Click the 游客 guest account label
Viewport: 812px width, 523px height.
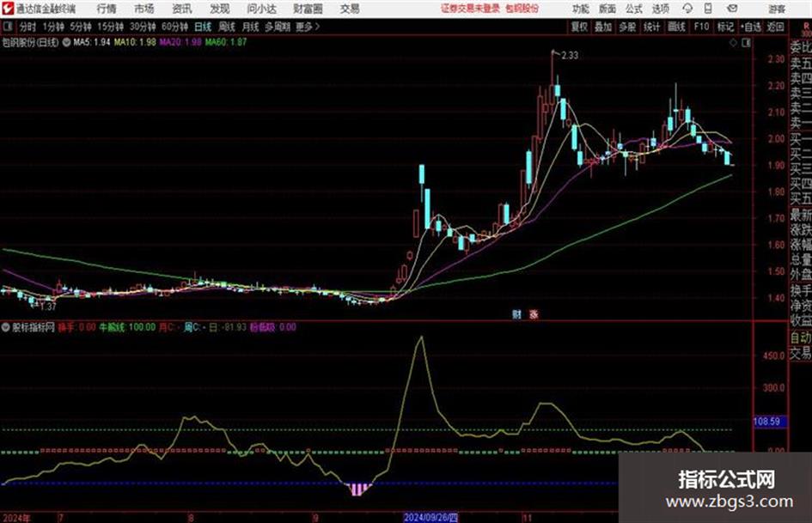[776, 9]
